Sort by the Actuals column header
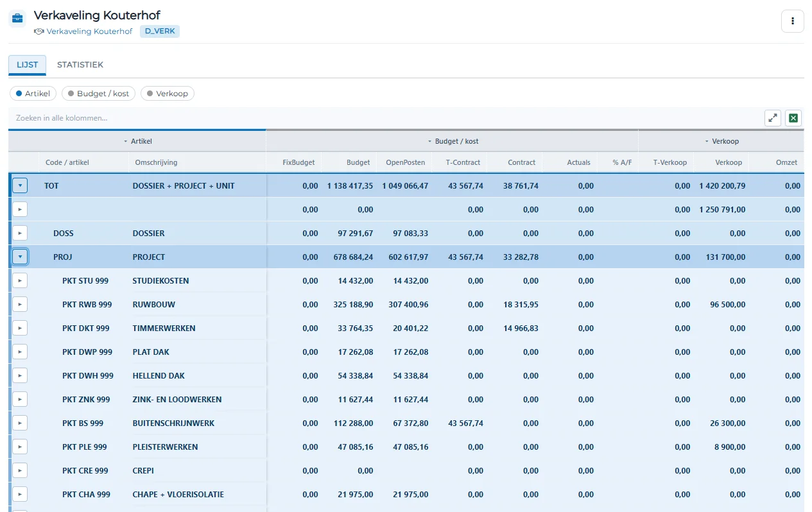The height and width of the screenshot is (512, 812). 570,163
